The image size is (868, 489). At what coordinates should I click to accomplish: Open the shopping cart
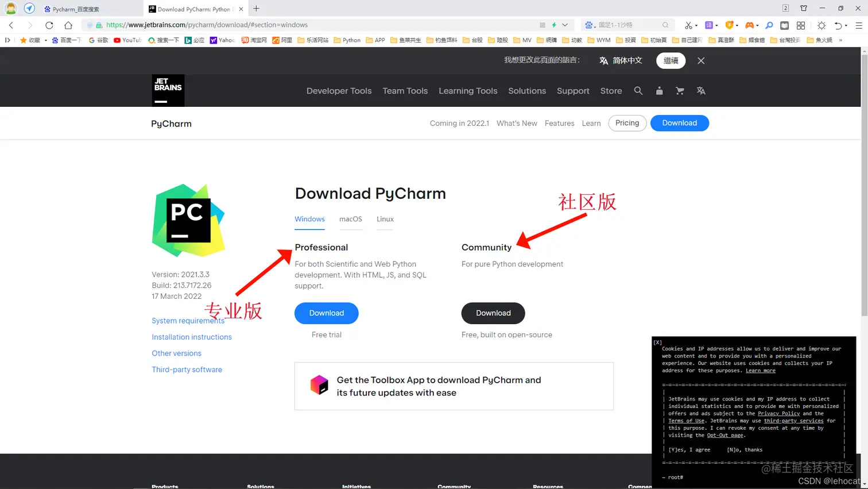point(680,91)
